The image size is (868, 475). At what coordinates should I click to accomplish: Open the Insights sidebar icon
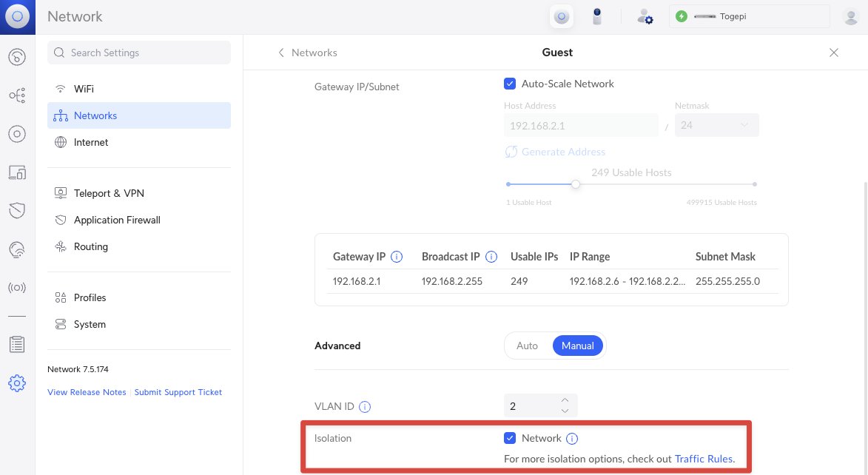17,249
